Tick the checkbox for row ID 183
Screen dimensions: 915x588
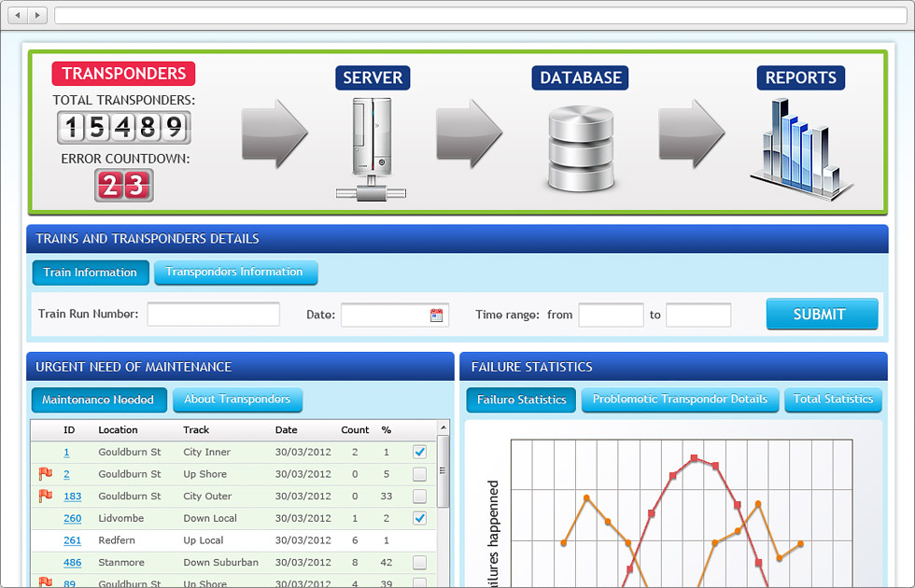click(419, 497)
